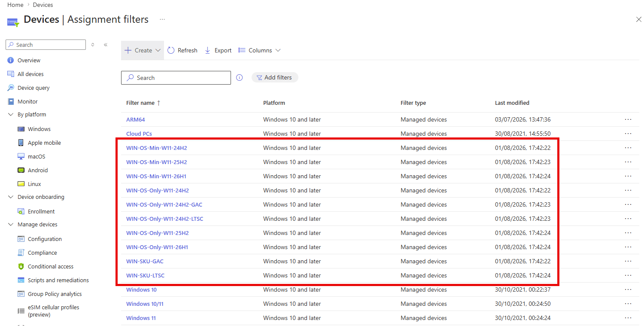The width and height of the screenshot is (644, 326).
Task: Select Device query in sidebar
Action: (33, 88)
